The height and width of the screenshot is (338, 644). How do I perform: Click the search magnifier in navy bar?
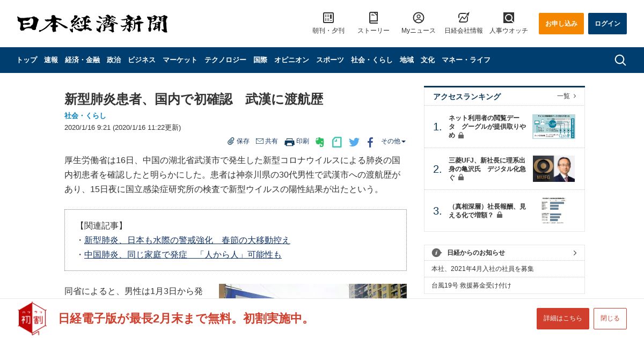tap(620, 60)
